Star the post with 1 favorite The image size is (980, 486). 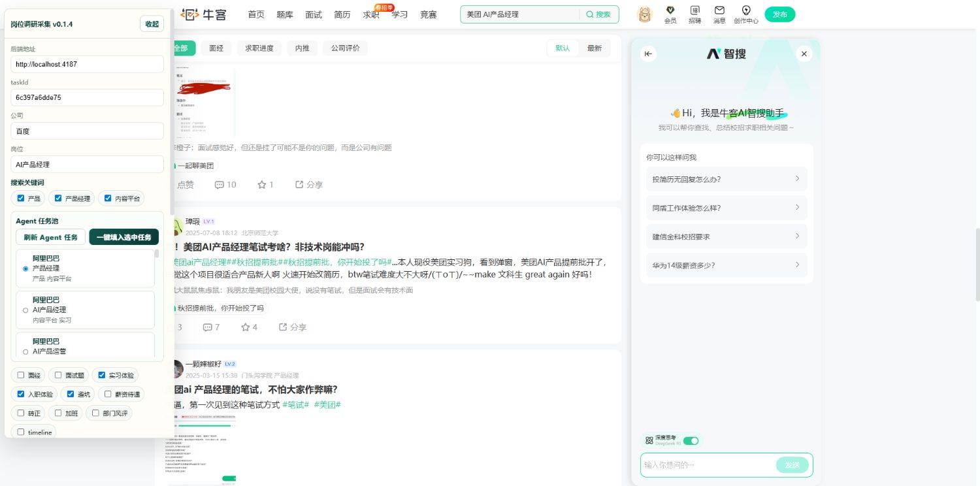coord(265,185)
